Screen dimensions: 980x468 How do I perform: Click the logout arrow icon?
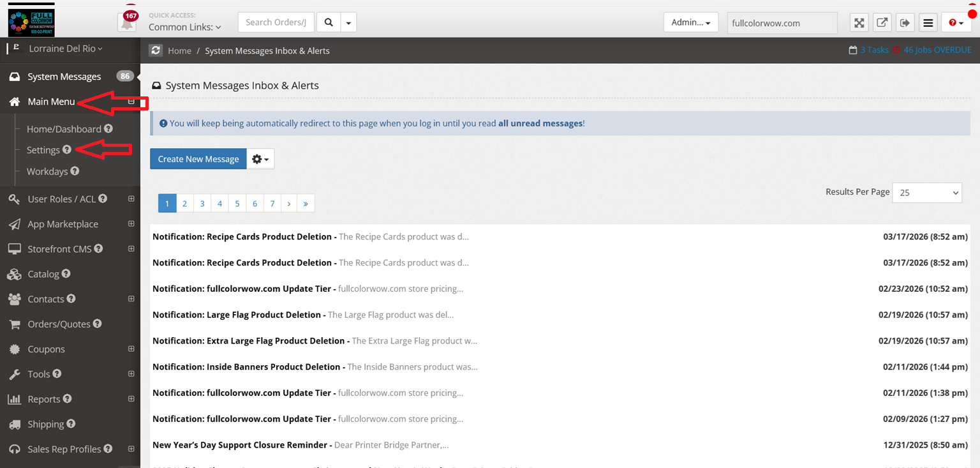(x=905, y=23)
